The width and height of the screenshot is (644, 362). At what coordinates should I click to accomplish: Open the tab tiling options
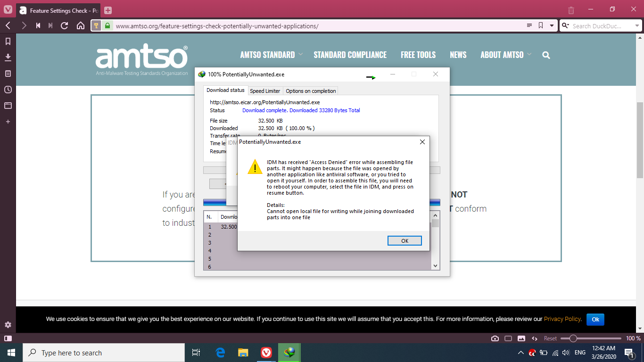click(x=508, y=338)
